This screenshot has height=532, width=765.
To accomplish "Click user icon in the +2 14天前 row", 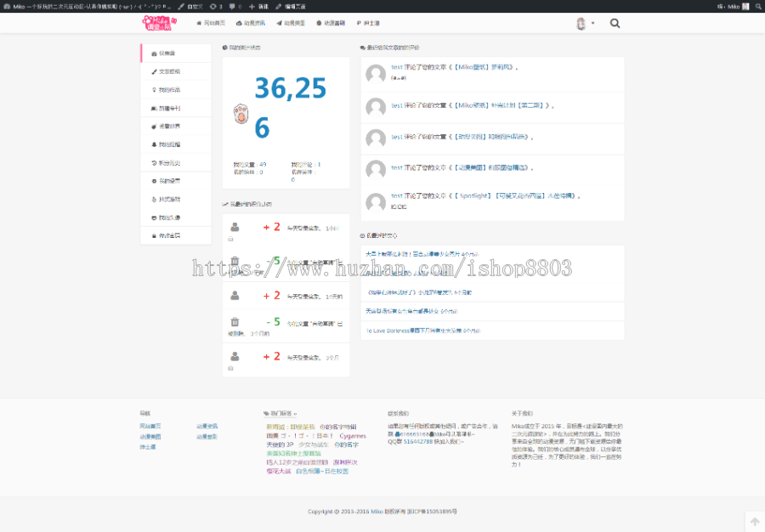I will [235, 296].
